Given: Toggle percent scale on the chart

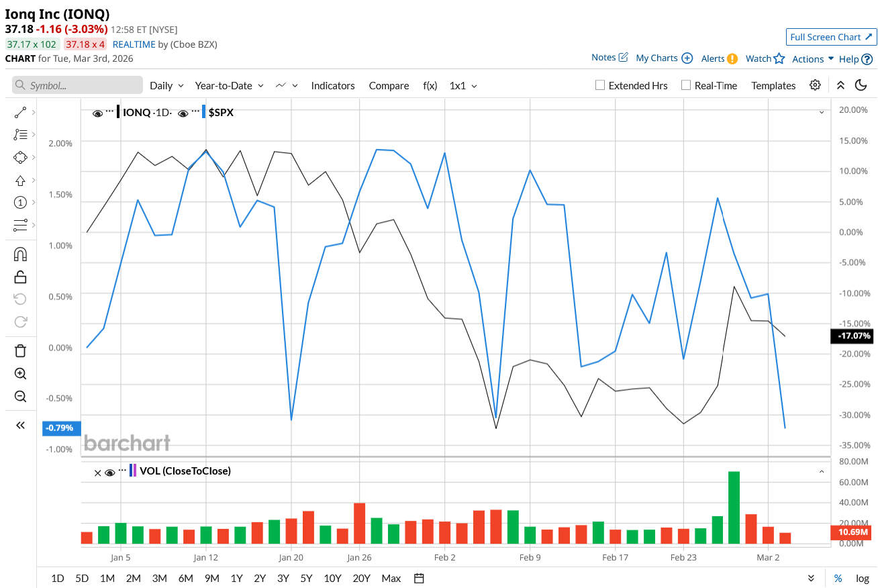Looking at the screenshot, I should pyautogui.click(x=838, y=578).
